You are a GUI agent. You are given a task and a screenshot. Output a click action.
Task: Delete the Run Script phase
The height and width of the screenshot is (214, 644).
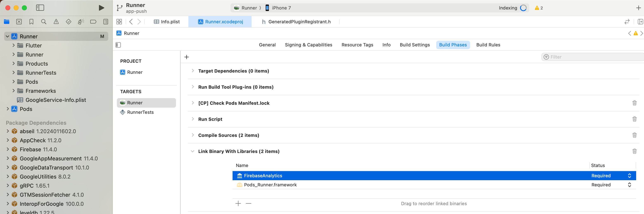point(634,119)
